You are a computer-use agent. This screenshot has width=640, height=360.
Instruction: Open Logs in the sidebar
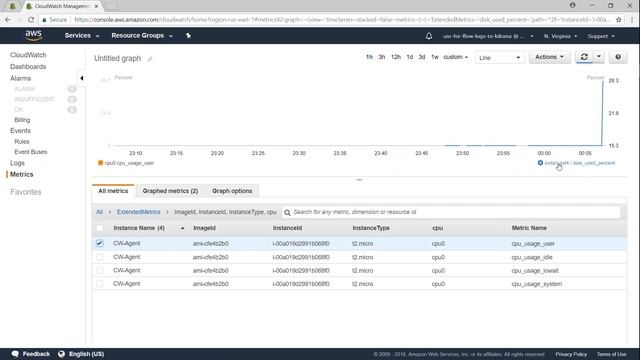click(x=17, y=163)
